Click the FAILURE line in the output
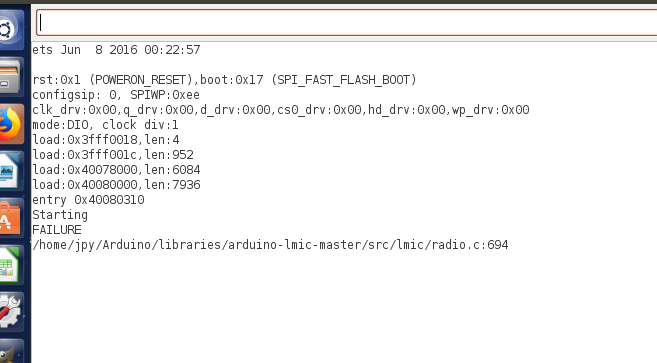657x363 pixels. click(57, 230)
